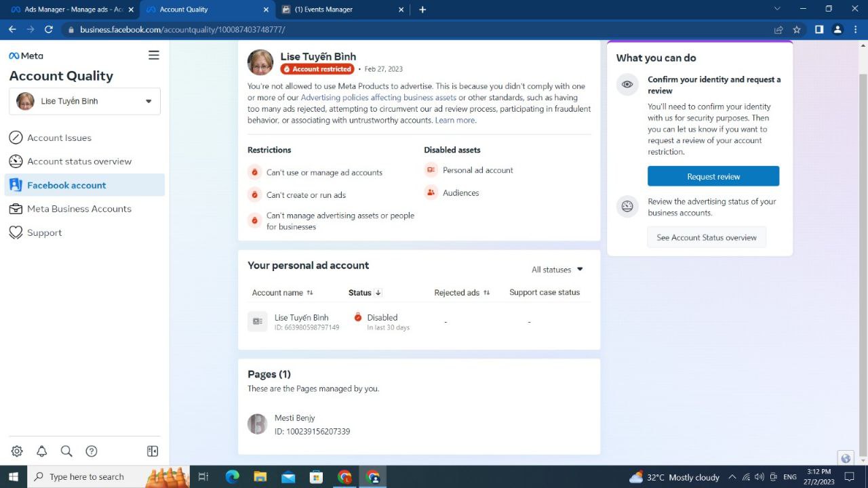Click the Meta logo in sidebar
The height and width of the screenshot is (488, 868).
pos(26,56)
